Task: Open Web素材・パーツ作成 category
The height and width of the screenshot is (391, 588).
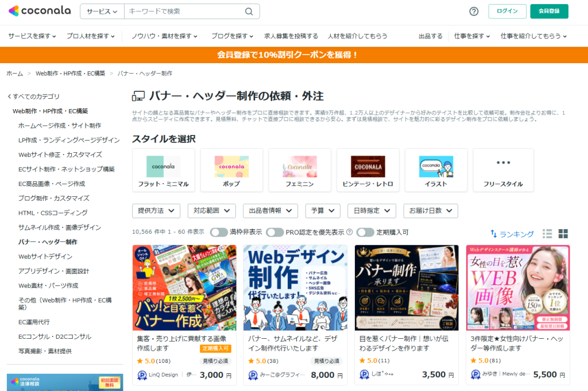Action: coord(48,286)
